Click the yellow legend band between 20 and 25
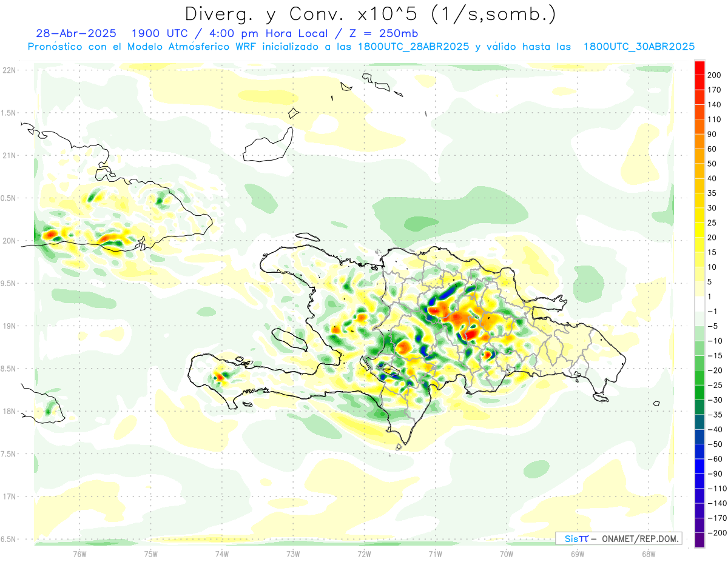728x562 pixels. click(x=699, y=230)
